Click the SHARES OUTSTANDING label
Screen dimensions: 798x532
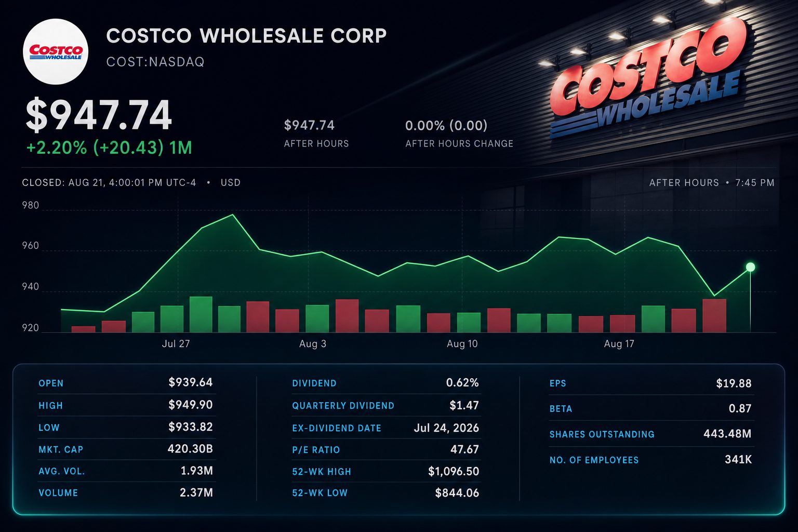[602, 434]
